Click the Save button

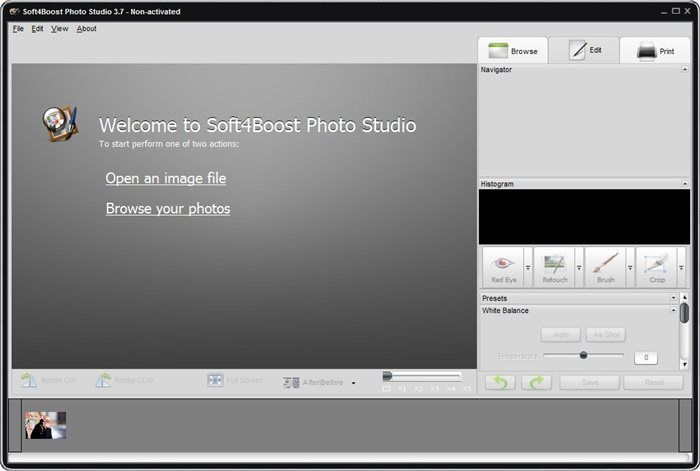point(590,382)
